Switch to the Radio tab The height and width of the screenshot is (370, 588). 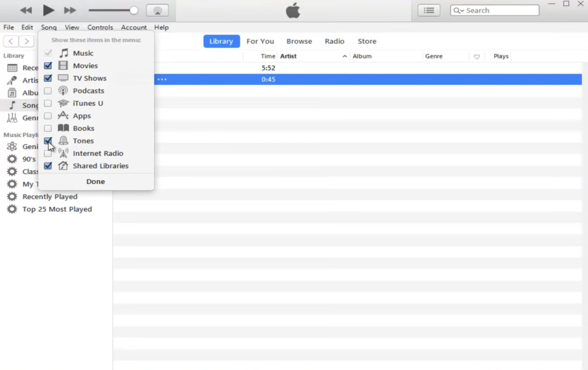(334, 41)
